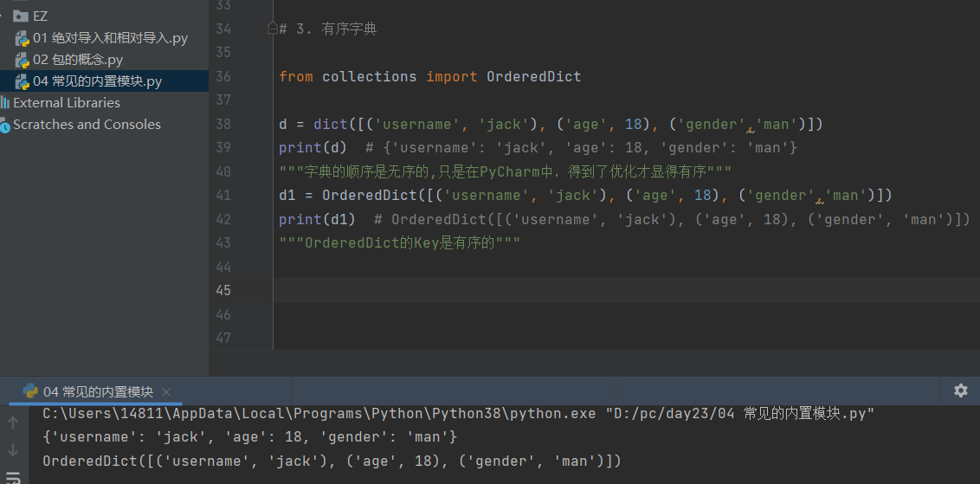Expand External Libraries node

67,102
